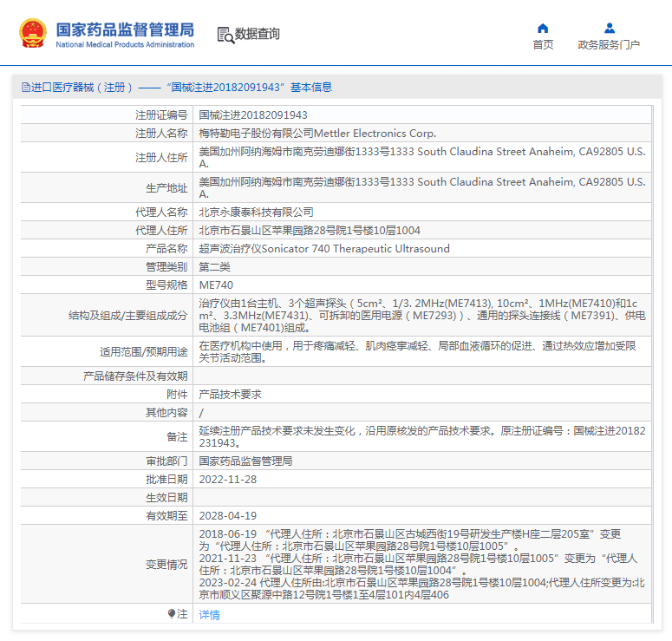The height and width of the screenshot is (641, 672).
Task: Open the 详情 link
Action: click(209, 614)
